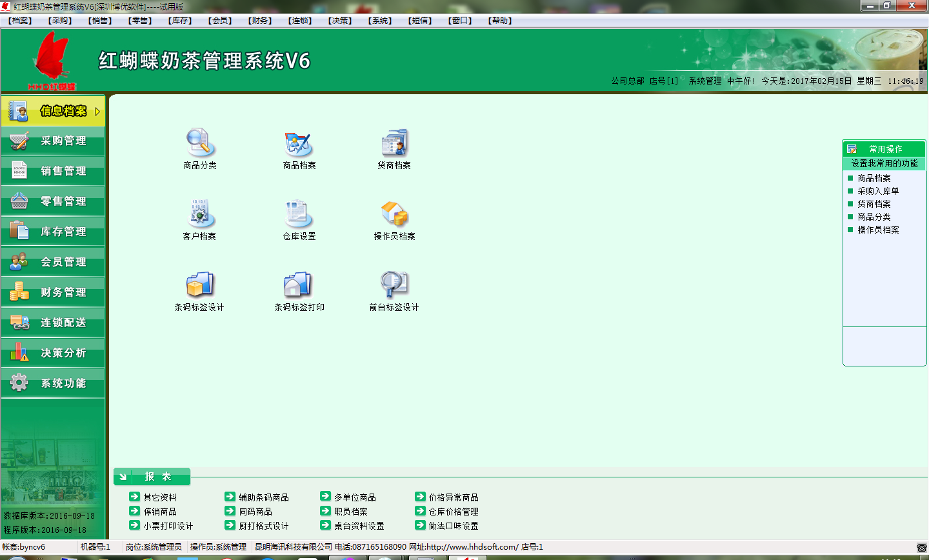The width and height of the screenshot is (929, 560).
Task: Open 商品分类 in the 常用操作 list
Action: point(874,217)
